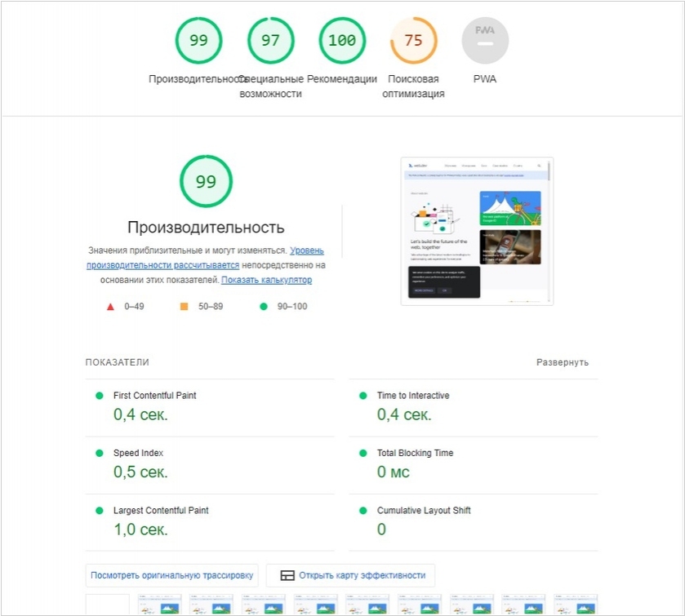Jump to the SEO score 75 gauge
The height and width of the screenshot is (616, 685).
coord(413,40)
